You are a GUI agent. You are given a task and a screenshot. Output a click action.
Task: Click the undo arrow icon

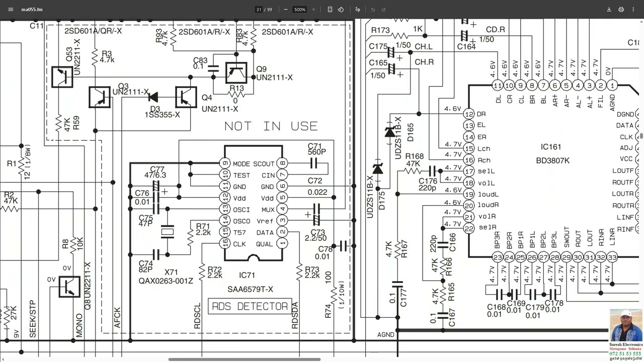coord(373,10)
